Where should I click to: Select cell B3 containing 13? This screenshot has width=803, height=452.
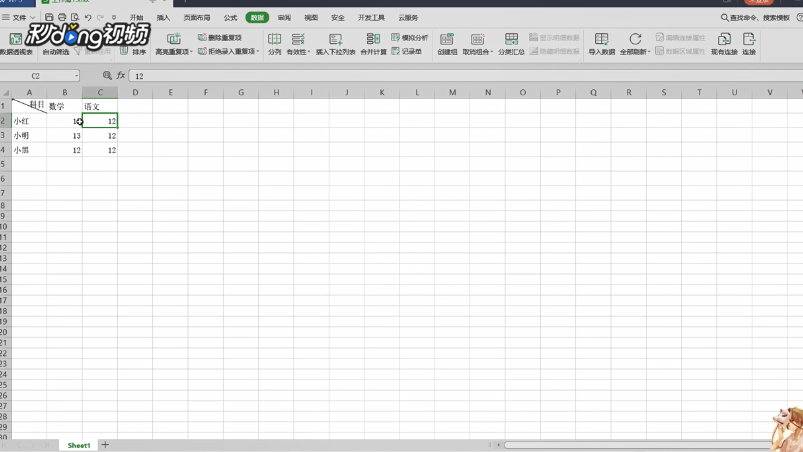65,136
